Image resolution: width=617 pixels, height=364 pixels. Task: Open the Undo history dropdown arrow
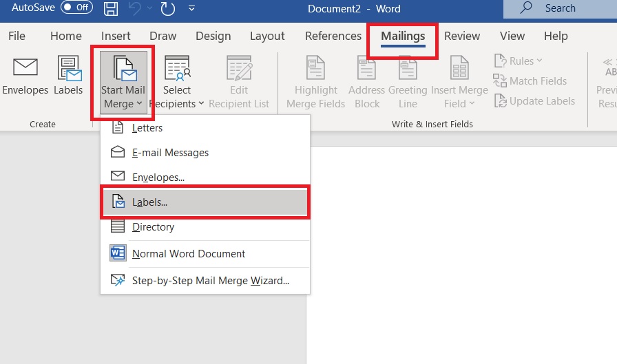pos(149,8)
